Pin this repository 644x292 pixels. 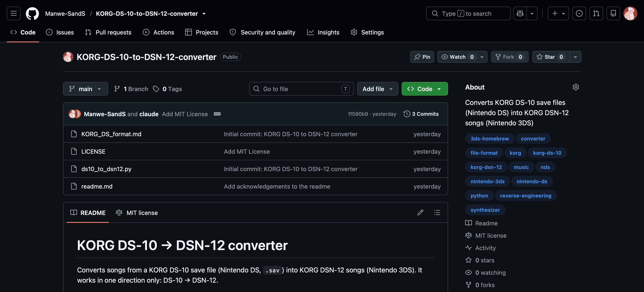422,57
